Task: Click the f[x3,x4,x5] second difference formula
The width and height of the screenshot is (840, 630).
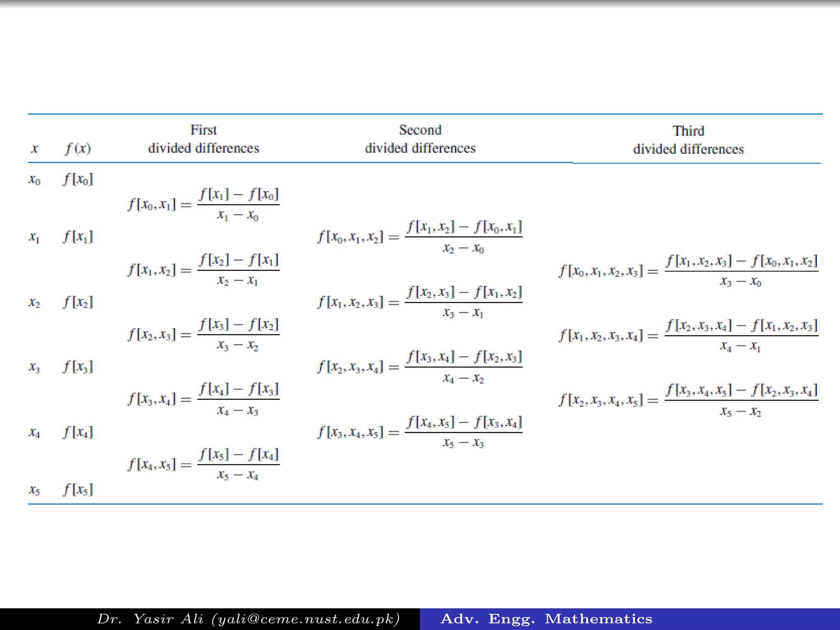Action: coord(420,432)
